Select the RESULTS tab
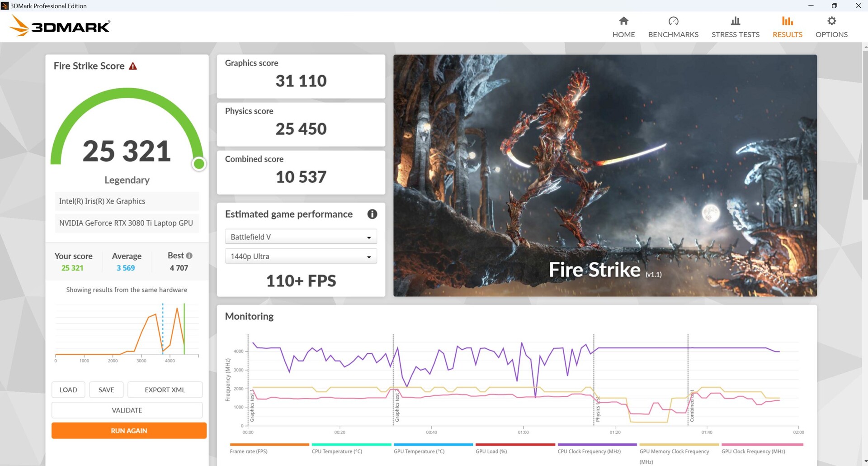This screenshot has width=868, height=466. tap(787, 27)
